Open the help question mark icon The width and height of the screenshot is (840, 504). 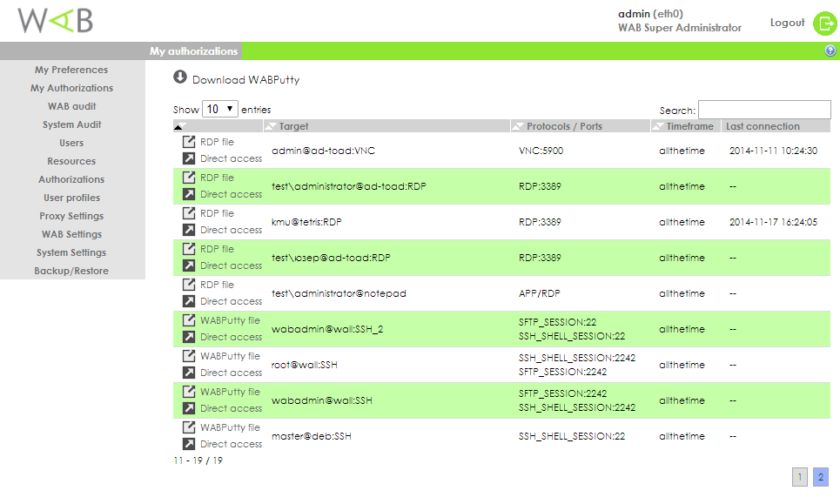pyautogui.click(x=830, y=51)
